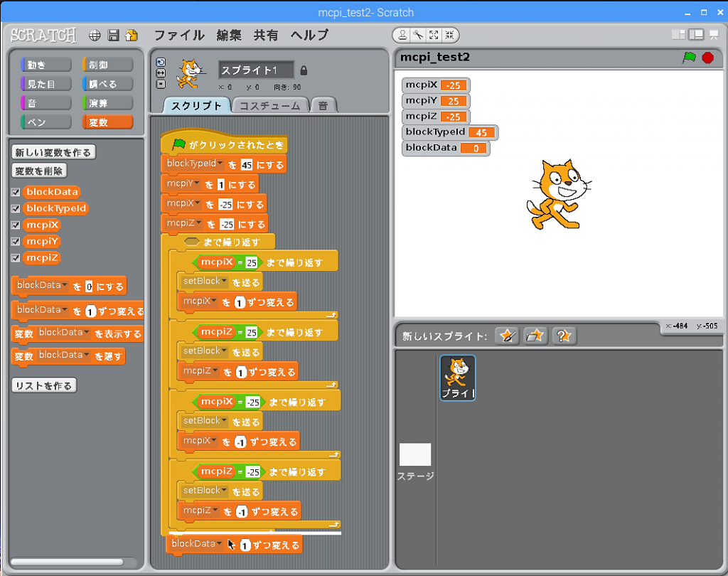This screenshot has height=576, width=728.
Task: Set rotation style to don't rotate
Action: tap(161, 84)
